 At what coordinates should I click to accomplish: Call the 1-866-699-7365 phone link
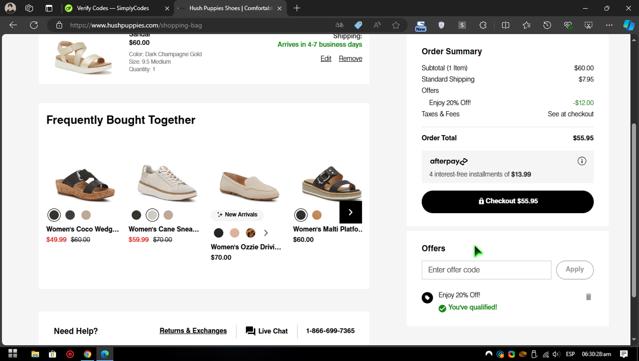coord(331,331)
